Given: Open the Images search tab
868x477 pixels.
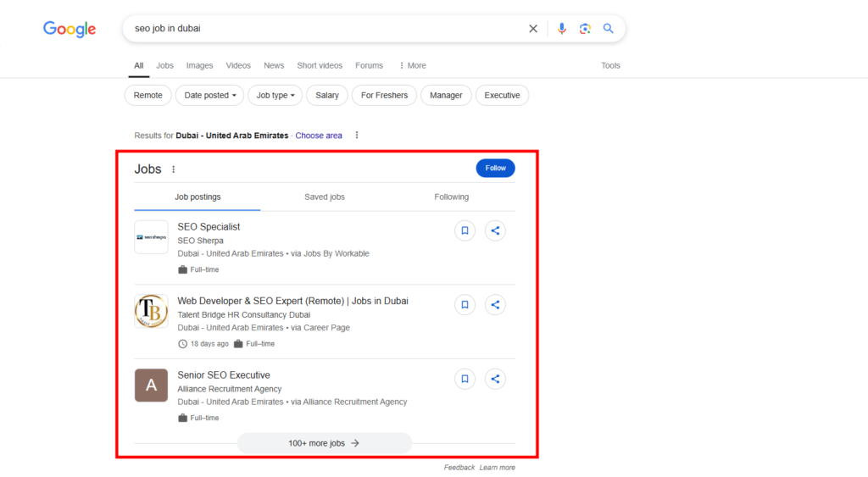Looking at the screenshot, I should click(x=199, y=65).
